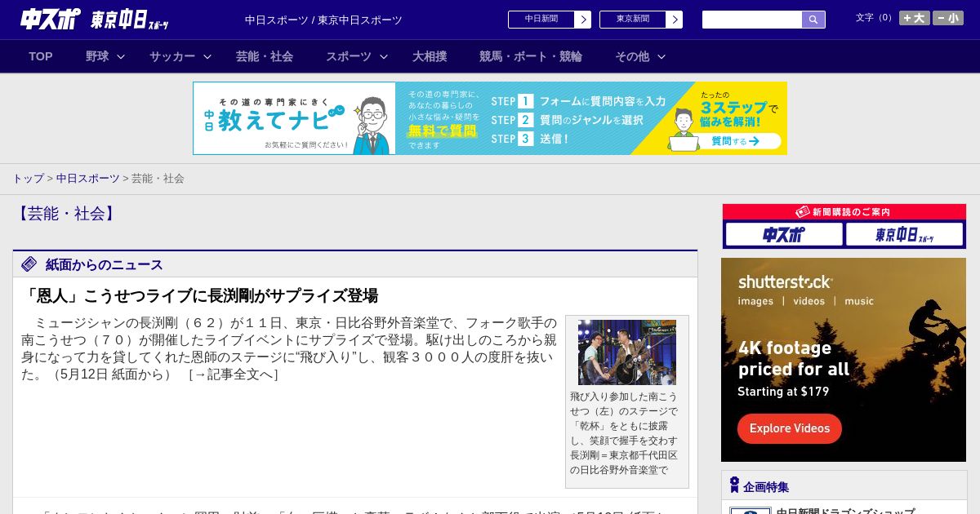Select the 大相撲 menu item
The image size is (980, 514).
[430, 56]
